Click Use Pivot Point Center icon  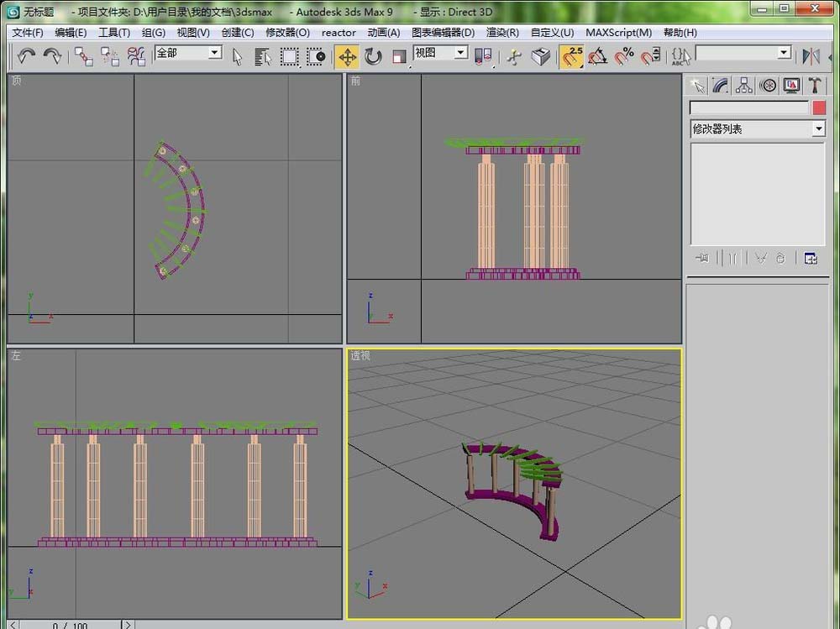(483, 56)
